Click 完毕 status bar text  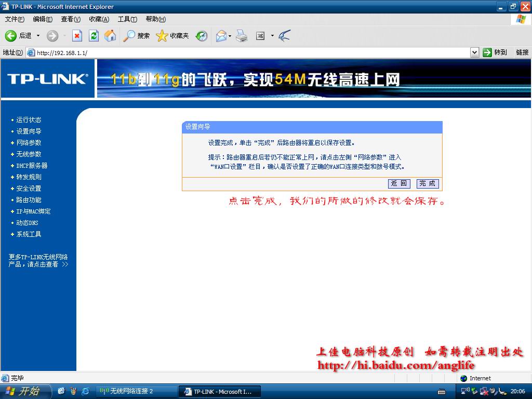17,378
